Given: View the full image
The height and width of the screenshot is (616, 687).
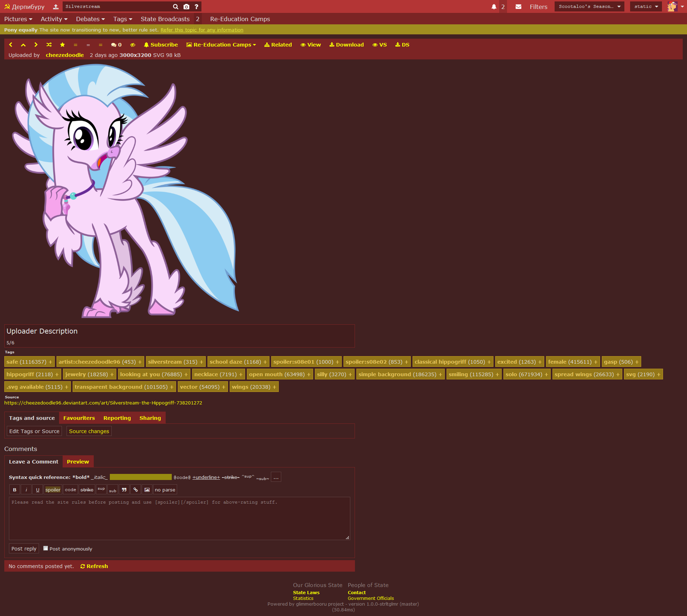Looking at the screenshot, I should point(311,45).
